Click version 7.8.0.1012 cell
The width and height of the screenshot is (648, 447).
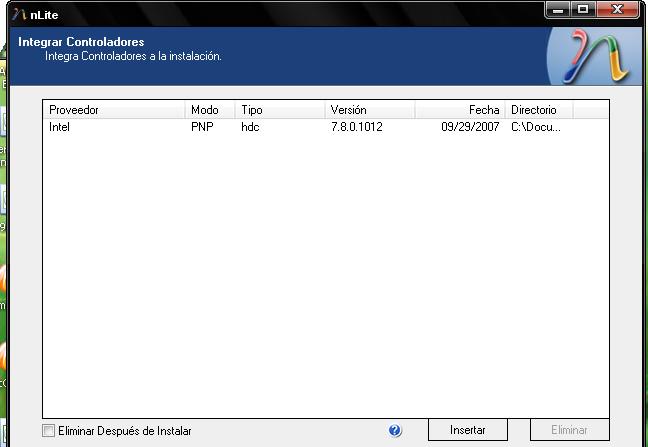(x=357, y=127)
